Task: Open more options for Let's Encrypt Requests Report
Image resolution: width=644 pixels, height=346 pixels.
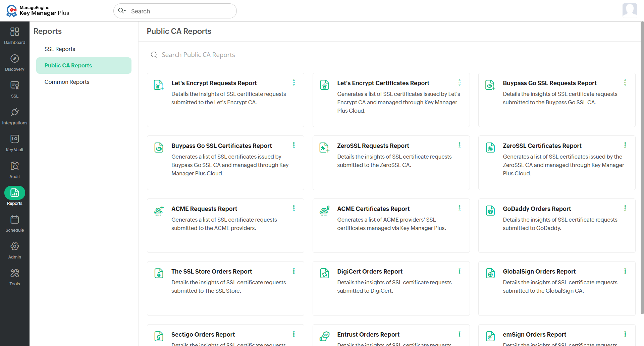Action: coord(294,82)
